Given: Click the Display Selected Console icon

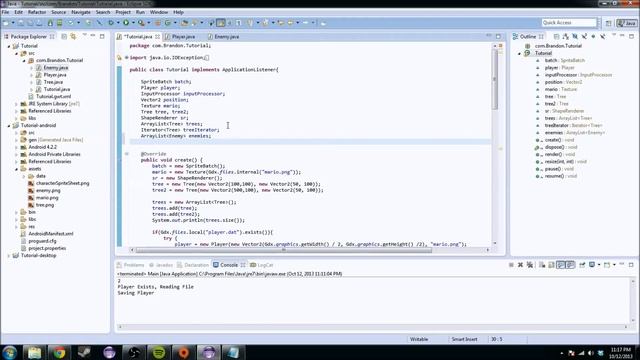Looking at the screenshot, I should 592,265.
